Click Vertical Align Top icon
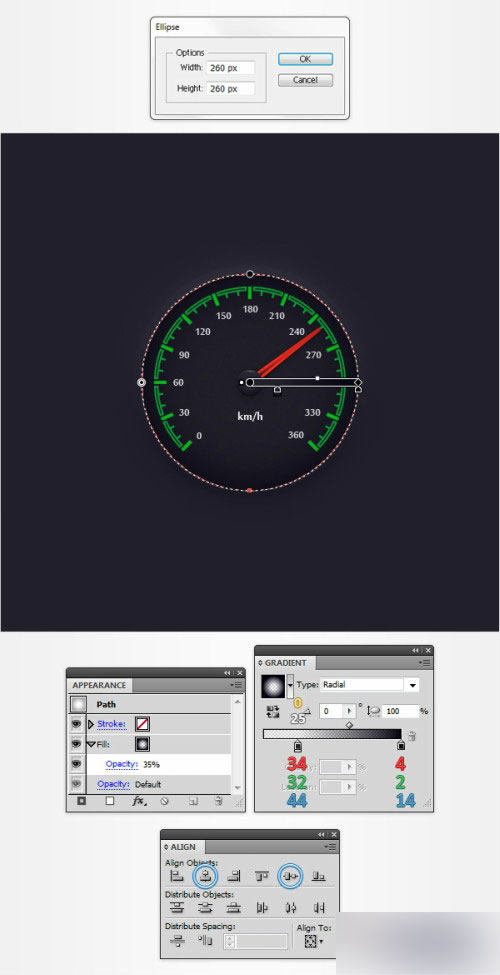This screenshot has width=500, height=975. click(x=262, y=876)
